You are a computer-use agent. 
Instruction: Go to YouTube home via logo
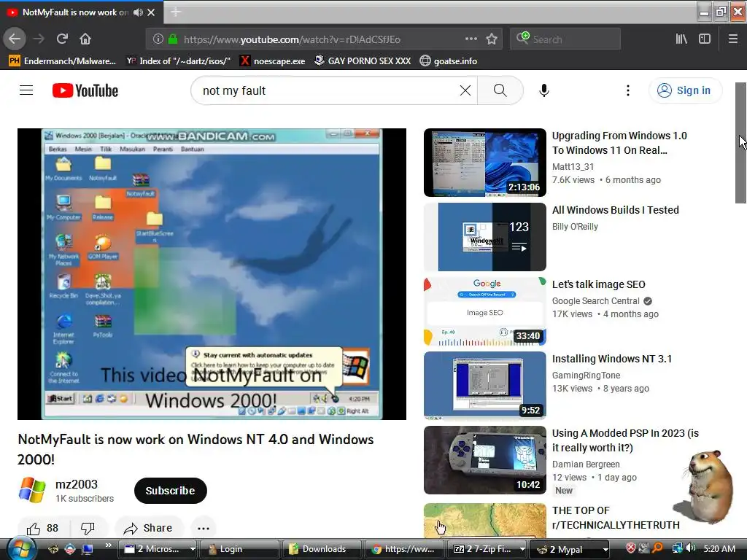click(x=85, y=90)
